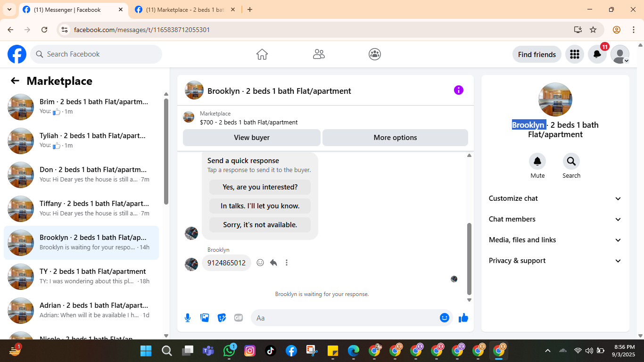The width and height of the screenshot is (644, 362).
Task: Click the $700 Marketplace listing thumbnail
Action: [x=189, y=117]
